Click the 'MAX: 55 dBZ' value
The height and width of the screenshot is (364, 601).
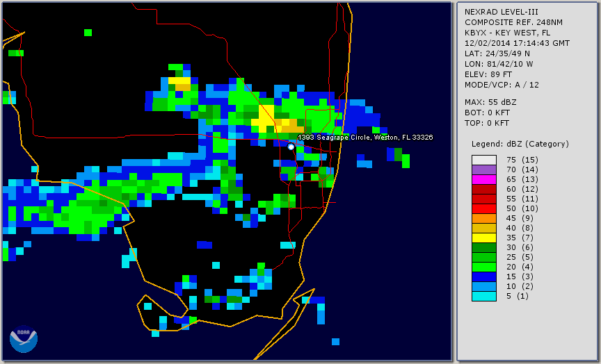tap(490, 102)
